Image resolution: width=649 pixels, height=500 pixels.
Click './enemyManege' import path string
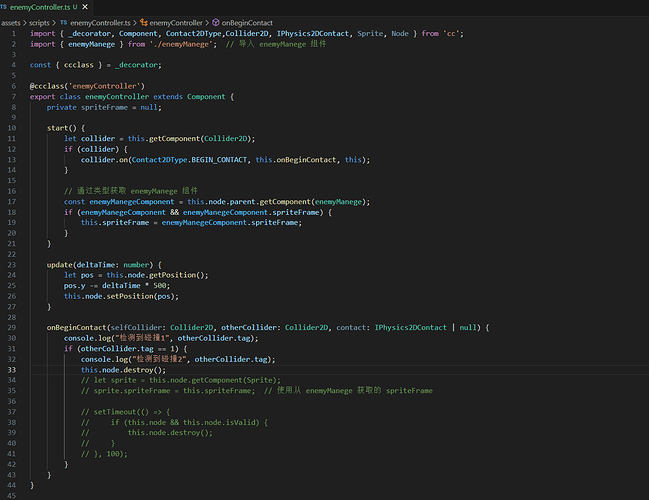pos(181,44)
